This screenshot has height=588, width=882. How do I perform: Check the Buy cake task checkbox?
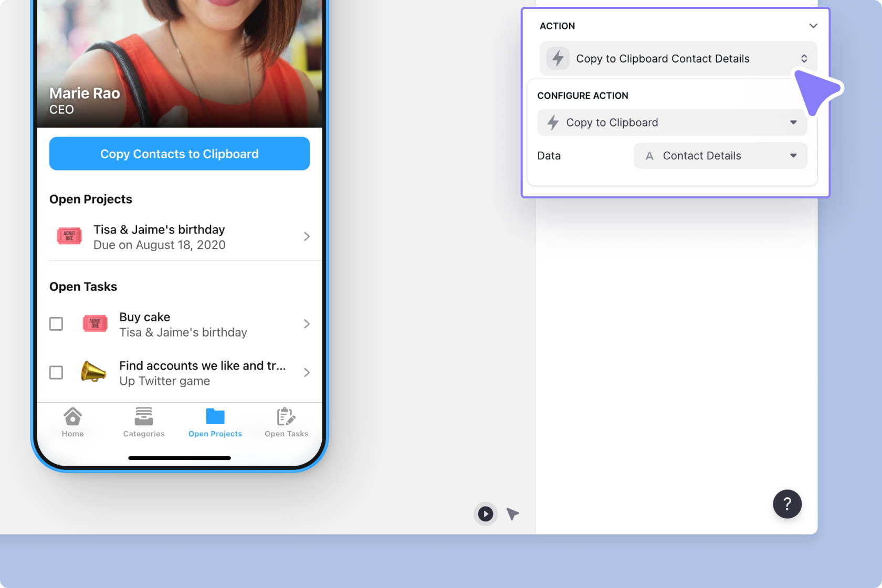(56, 324)
